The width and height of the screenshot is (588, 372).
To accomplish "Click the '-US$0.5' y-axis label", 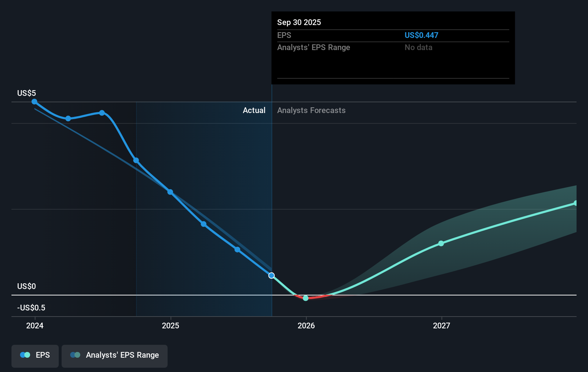I will click(31, 308).
